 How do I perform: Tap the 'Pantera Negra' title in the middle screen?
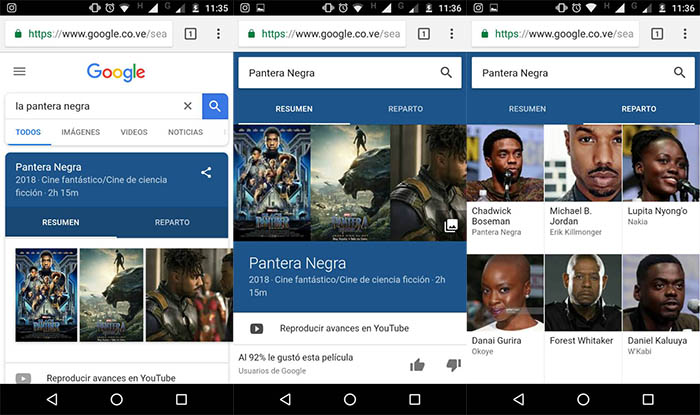click(x=297, y=263)
